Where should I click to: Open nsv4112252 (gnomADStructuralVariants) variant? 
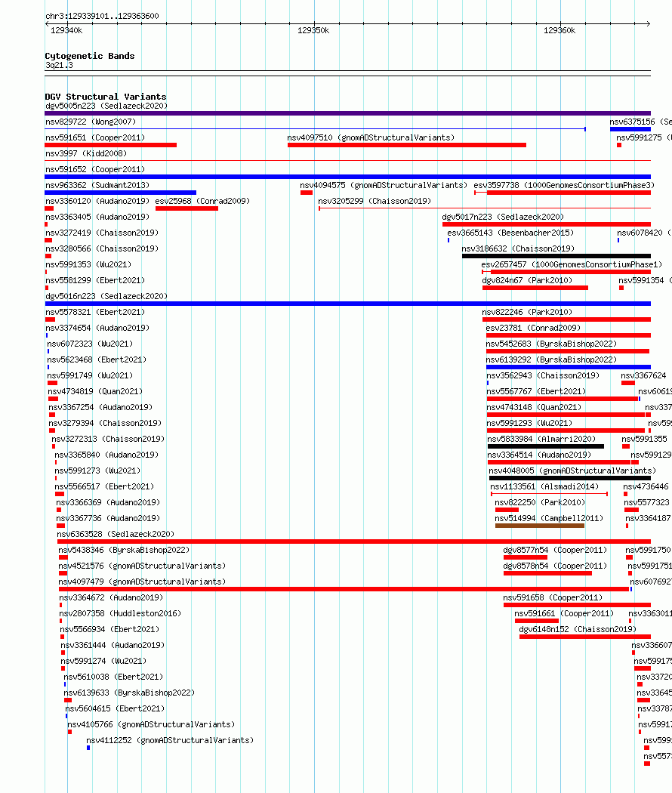coord(170,740)
